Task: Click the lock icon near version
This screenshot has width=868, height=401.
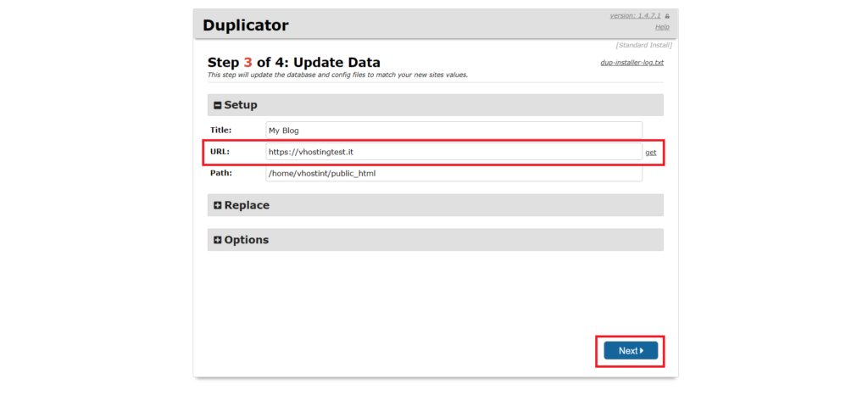Action: point(667,16)
